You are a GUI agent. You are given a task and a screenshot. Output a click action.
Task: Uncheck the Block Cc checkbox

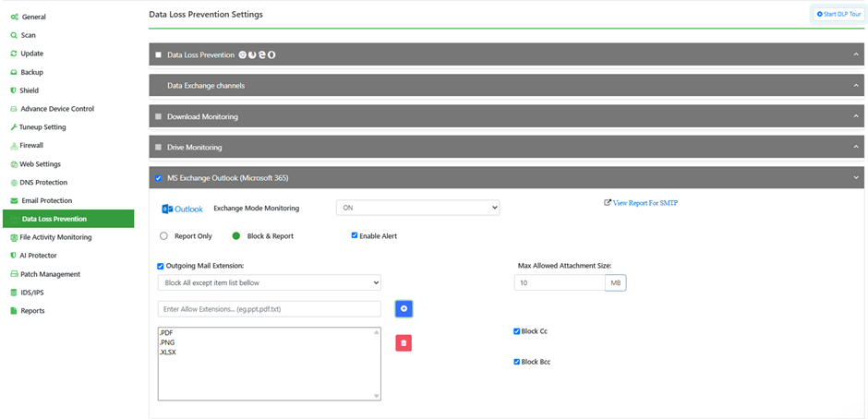pyautogui.click(x=516, y=331)
